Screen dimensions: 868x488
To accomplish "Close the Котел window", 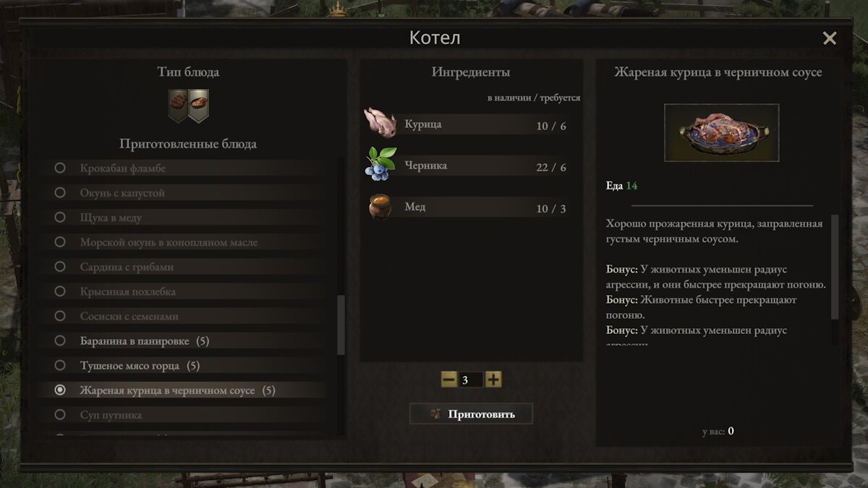I will [830, 38].
